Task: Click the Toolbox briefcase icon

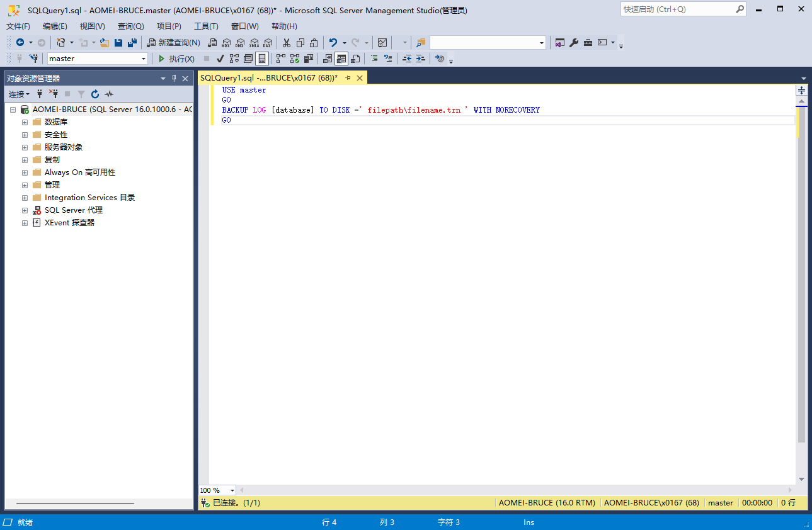Action: tap(588, 43)
